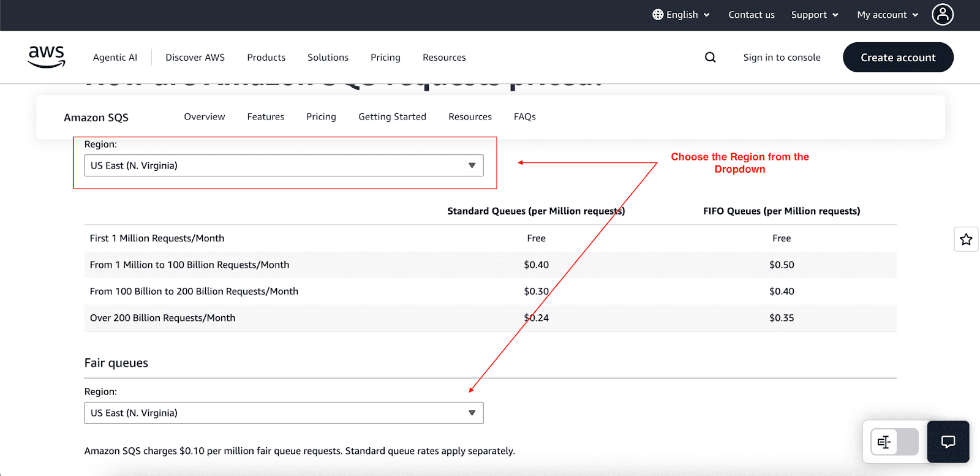Select Over 200 Billion Requests/Month row
980x476 pixels.
pos(490,317)
